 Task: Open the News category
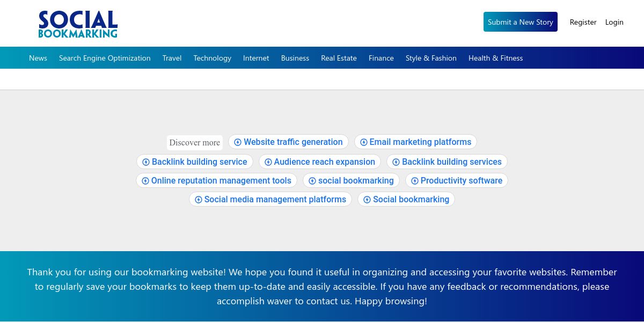point(38,58)
